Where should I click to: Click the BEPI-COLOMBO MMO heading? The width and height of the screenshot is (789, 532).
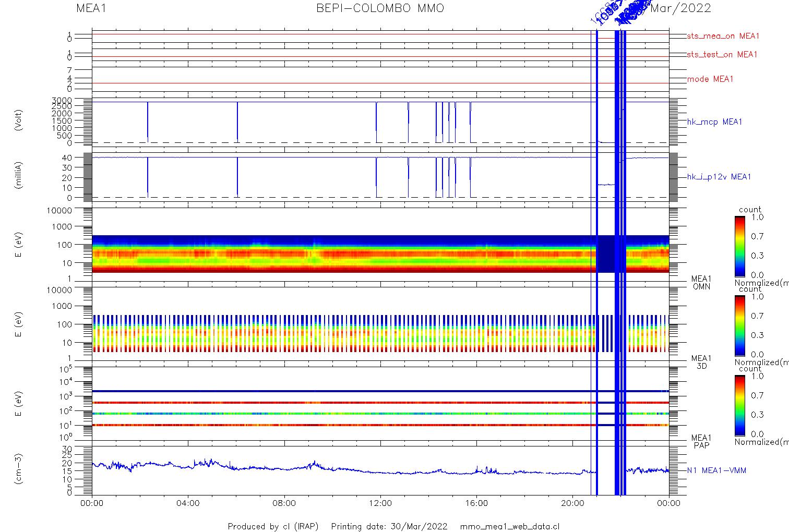pyautogui.click(x=380, y=8)
